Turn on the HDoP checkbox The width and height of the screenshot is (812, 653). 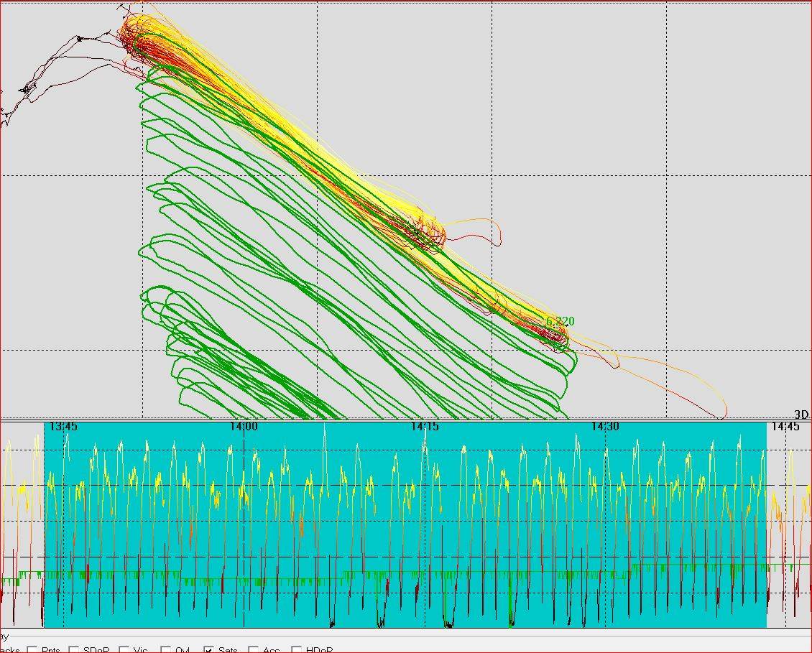[x=296, y=649]
